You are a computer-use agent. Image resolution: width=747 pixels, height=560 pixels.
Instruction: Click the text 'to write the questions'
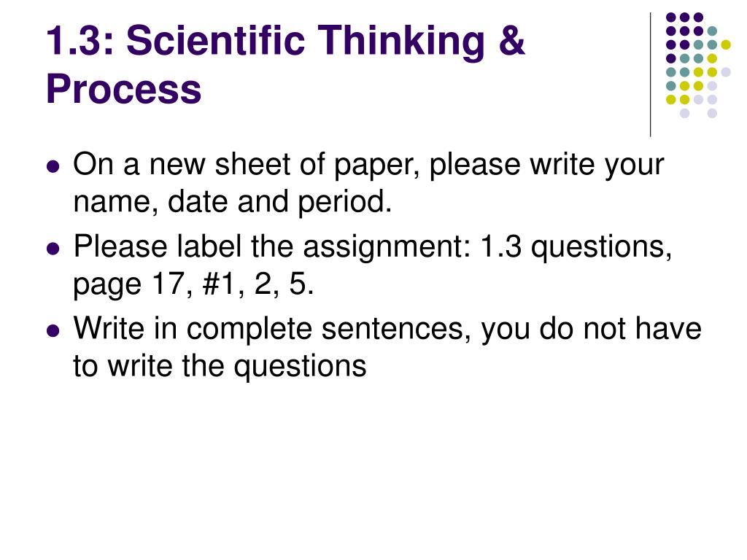pos(220,366)
